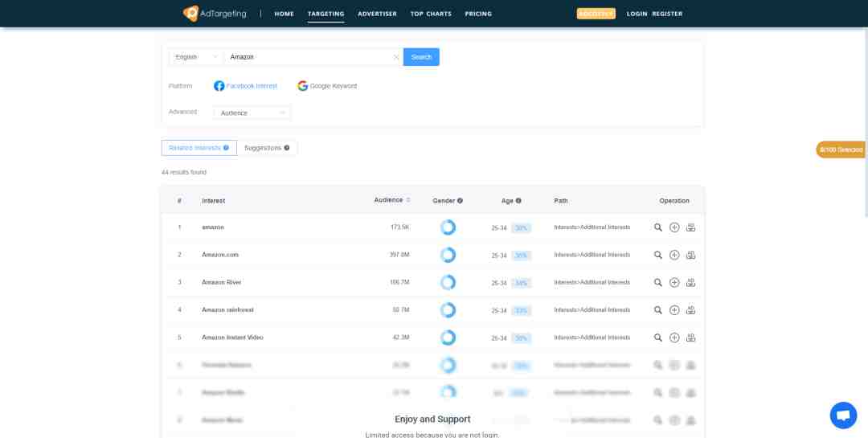Viewport: 868px width, 438px height.
Task: Click the 'Interest' column header
Action: 213,201
